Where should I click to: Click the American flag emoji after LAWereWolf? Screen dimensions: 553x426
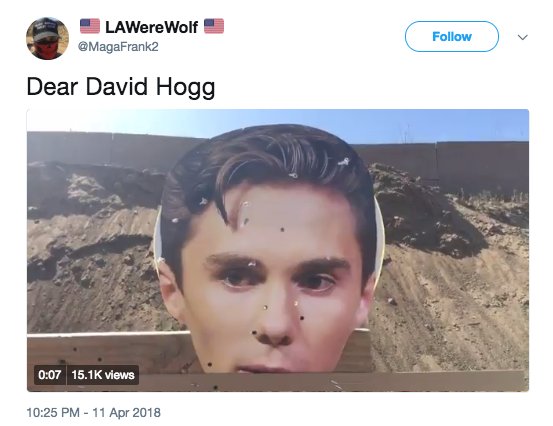[214, 26]
